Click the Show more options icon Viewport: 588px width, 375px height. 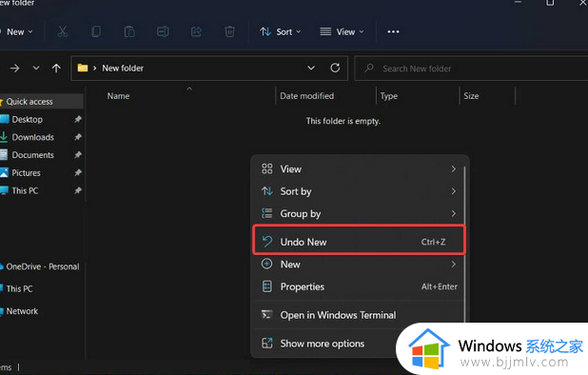click(267, 343)
